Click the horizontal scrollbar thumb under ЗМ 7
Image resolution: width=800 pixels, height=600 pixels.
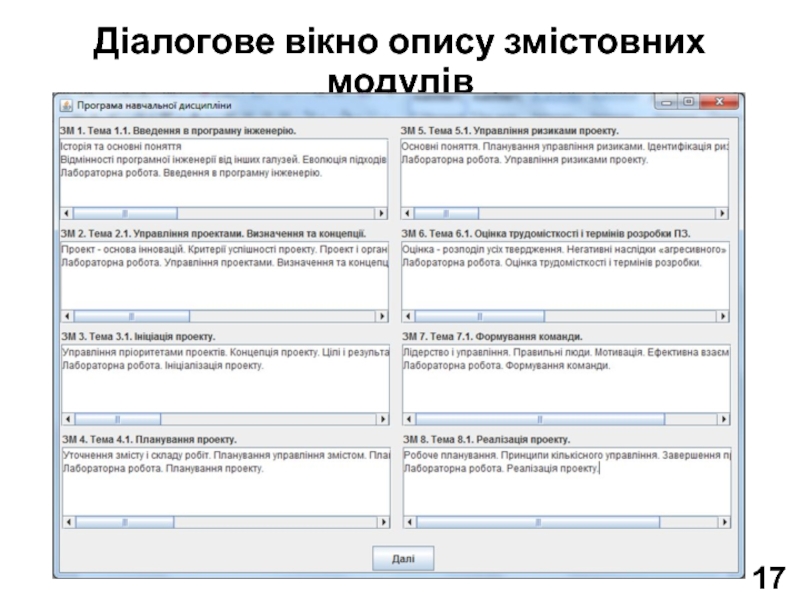tap(538, 419)
